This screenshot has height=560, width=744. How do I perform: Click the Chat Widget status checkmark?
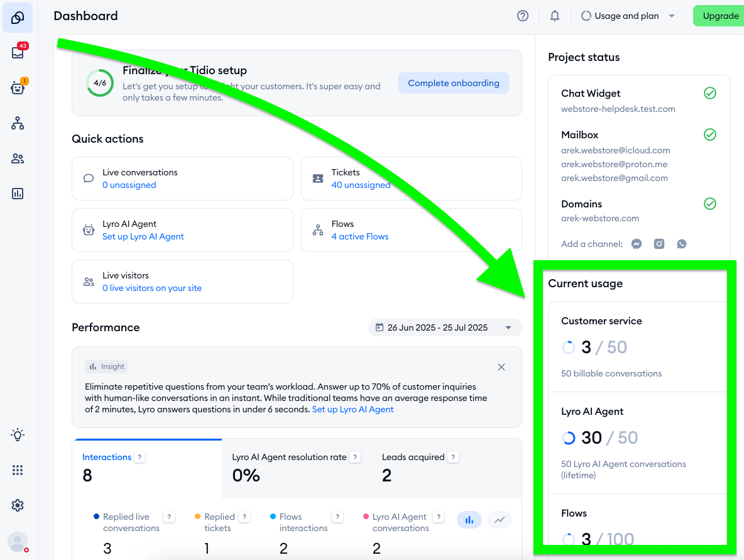click(710, 93)
